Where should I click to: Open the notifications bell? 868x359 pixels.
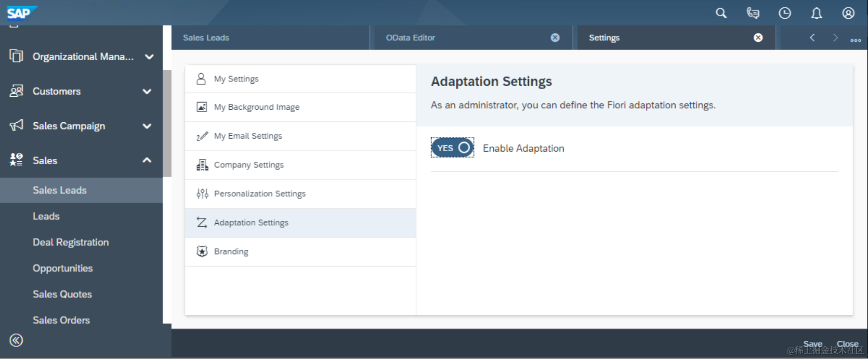(816, 13)
